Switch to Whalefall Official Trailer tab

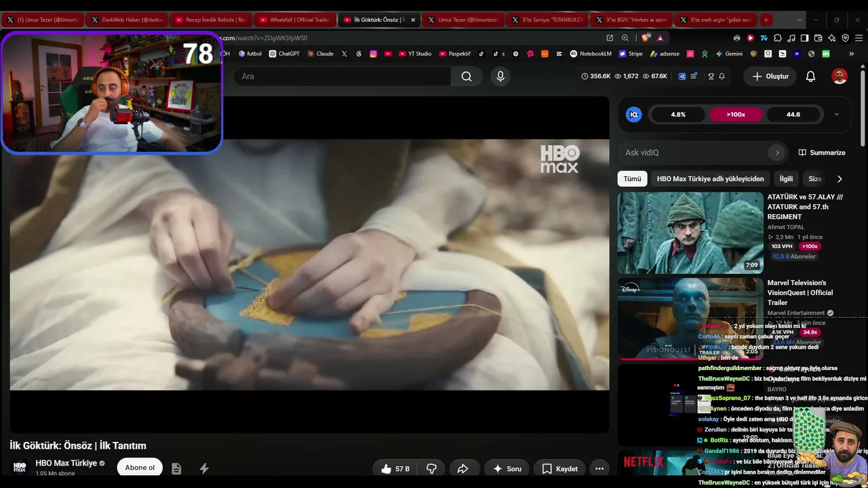click(x=294, y=20)
